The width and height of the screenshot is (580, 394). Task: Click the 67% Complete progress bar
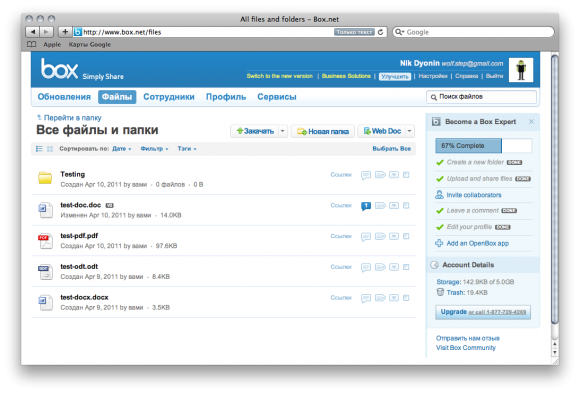pos(483,146)
